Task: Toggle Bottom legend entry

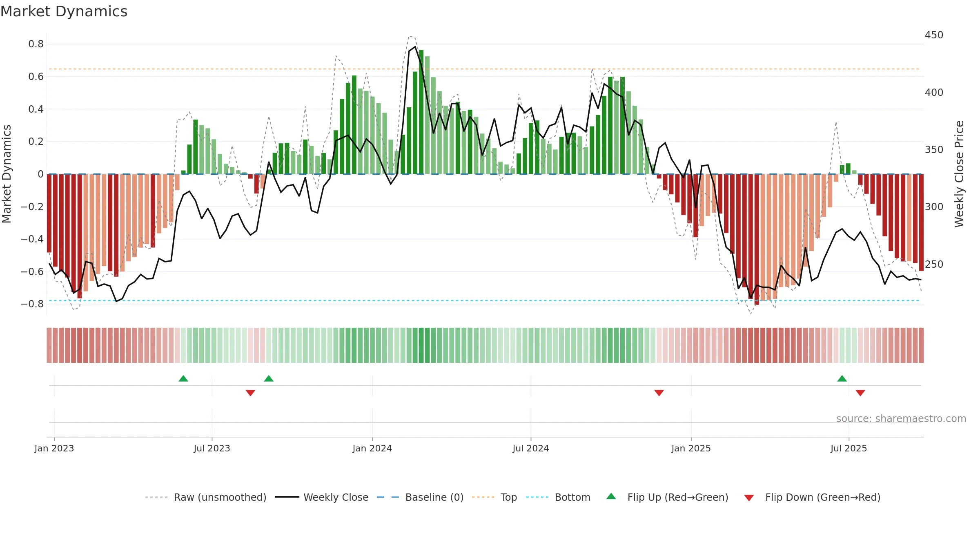Action: tap(558, 497)
